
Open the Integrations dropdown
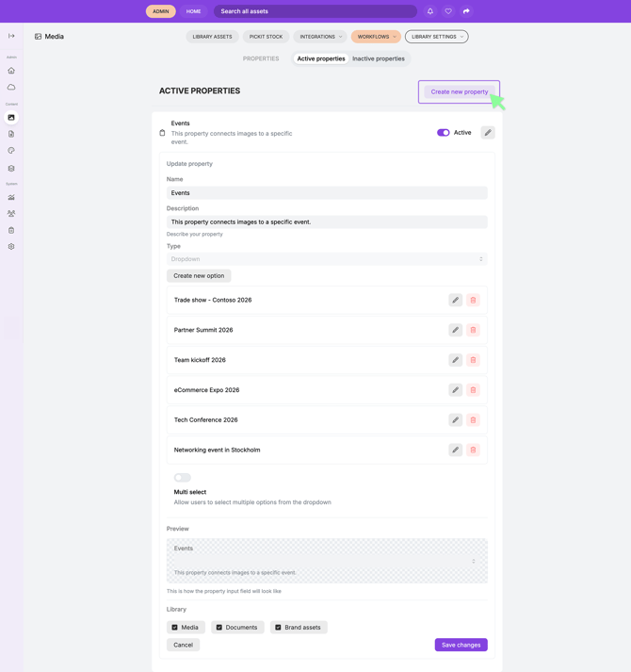(x=320, y=37)
